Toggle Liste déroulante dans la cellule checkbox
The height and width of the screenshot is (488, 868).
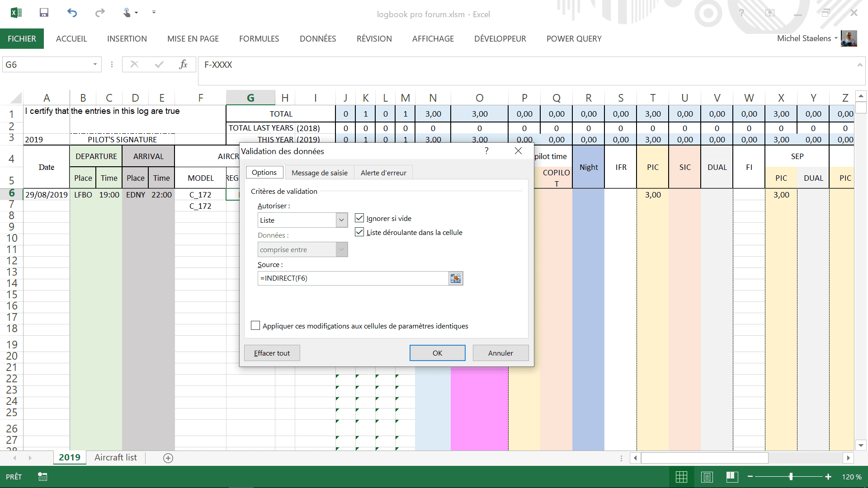359,232
